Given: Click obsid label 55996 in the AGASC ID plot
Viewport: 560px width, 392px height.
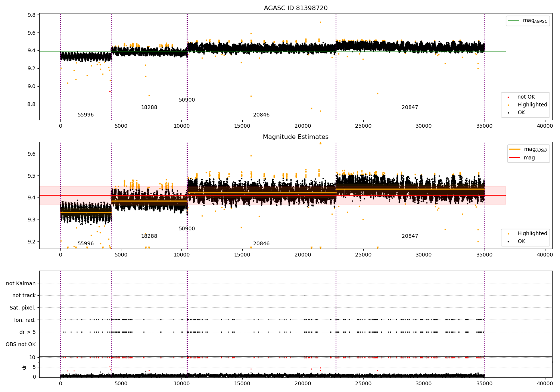Looking at the screenshot, I should pos(86,115).
